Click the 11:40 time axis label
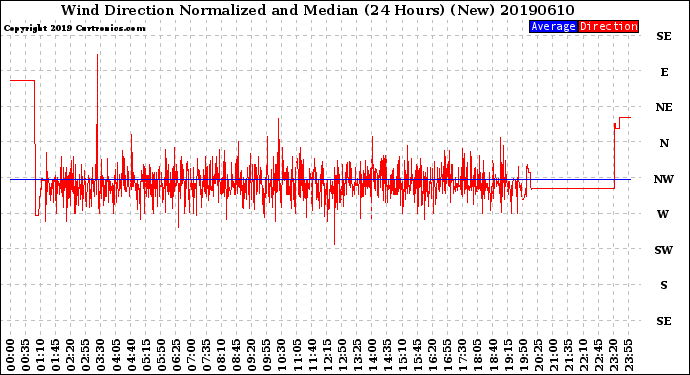 (x=312, y=355)
